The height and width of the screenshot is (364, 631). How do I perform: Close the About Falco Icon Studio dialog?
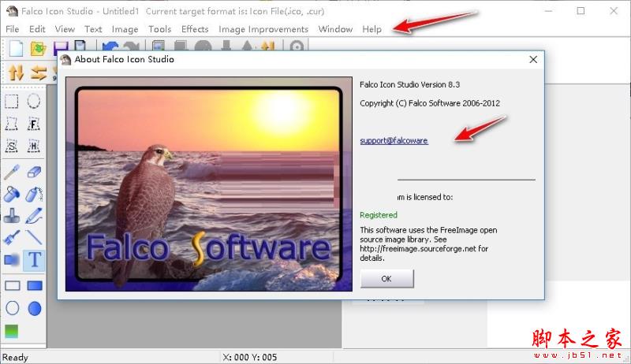533,59
